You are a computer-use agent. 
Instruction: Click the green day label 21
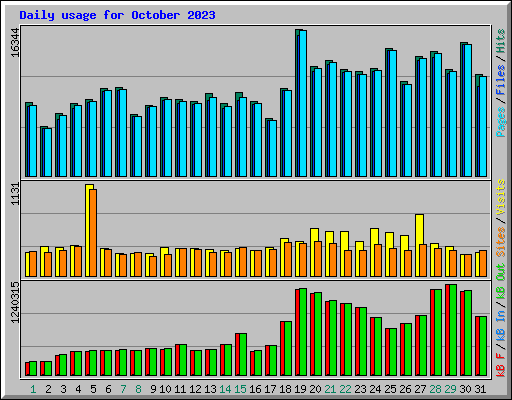tap(330, 389)
